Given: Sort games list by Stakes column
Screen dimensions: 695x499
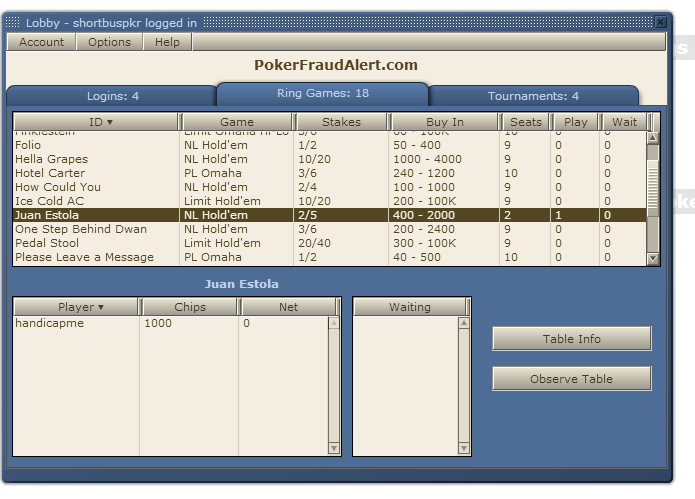Looking at the screenshot, I should tap(341, 122).
